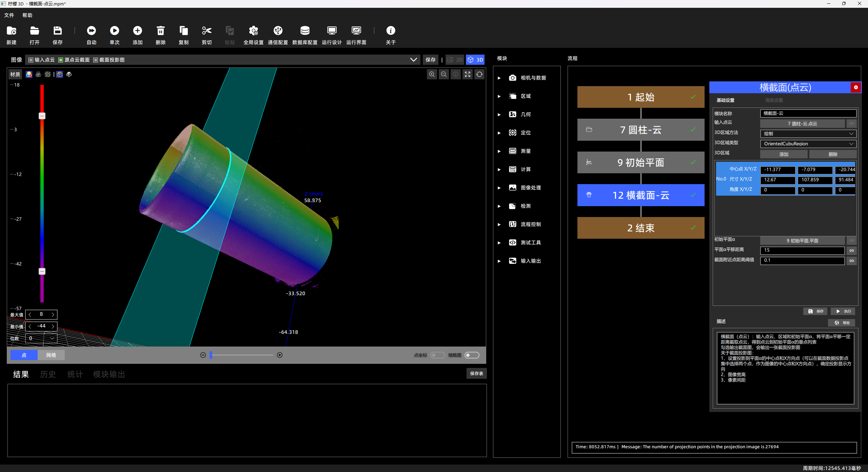Click the link icon beside 截面附近点距离阈值
868x472 pixels.
click(x=852, y=260)
